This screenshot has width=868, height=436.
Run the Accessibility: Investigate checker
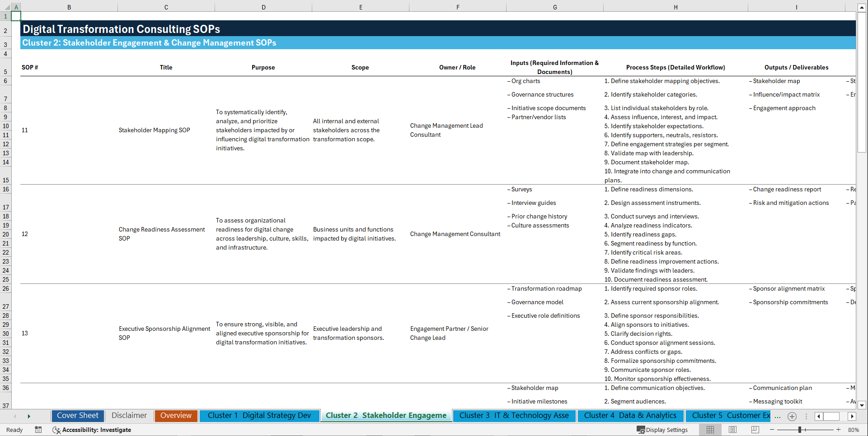pyautogui.click(x=92, y=430)
